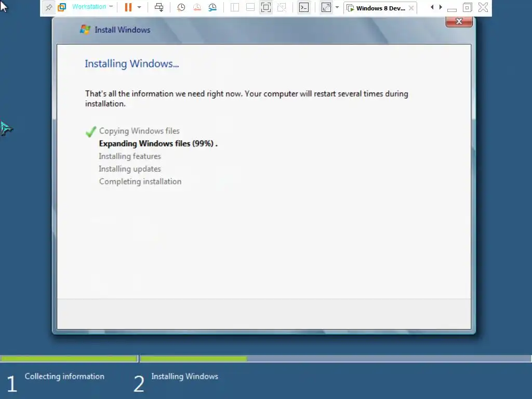Toggle the thumbnail bar view
Screen dimensions: 532x399
click(250, 7)
